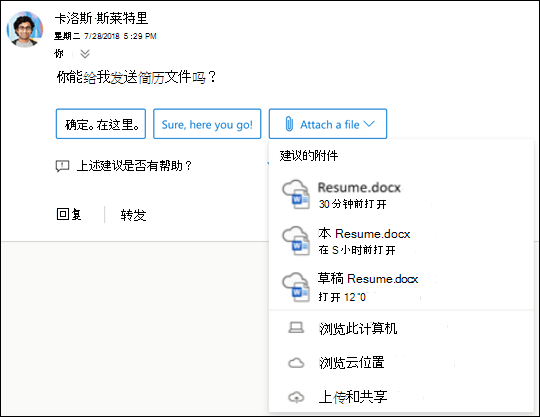
Task: Click cloud upload icon for upload and share
Action: pos(296,397)
